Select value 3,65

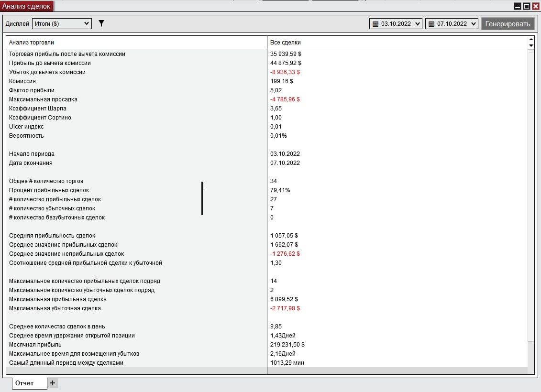(x=276, y=109)
